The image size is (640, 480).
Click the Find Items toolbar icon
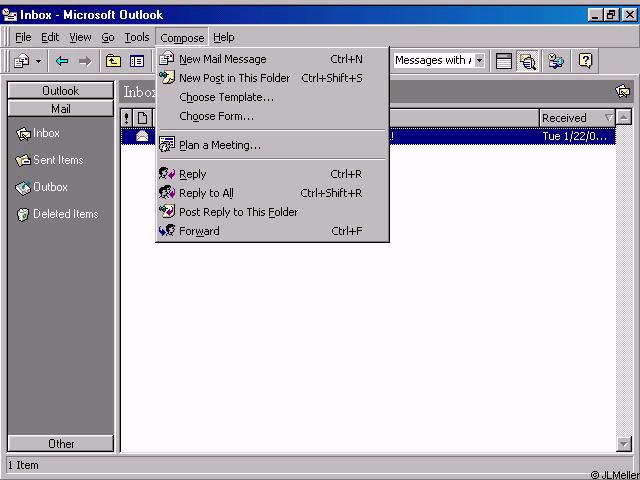pos(527,61)
